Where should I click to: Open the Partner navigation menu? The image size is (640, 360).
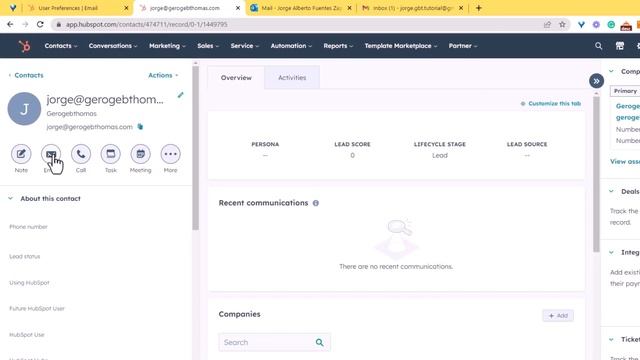click(x=463, y=46)
